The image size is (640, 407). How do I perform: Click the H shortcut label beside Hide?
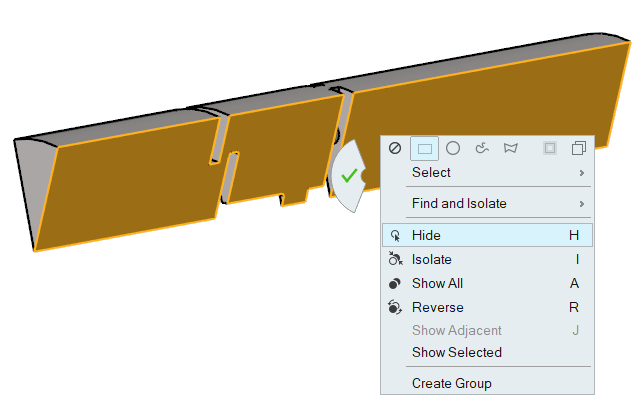point(574,235)
